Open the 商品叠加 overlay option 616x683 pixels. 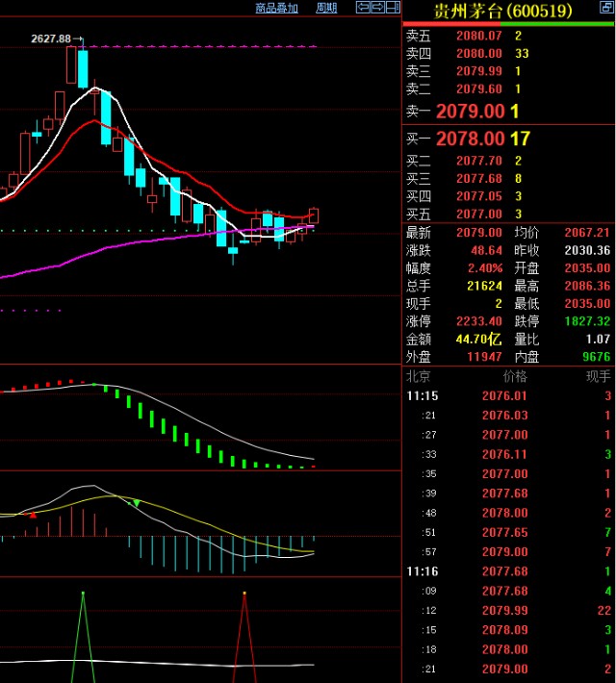(x=276, y=8)
